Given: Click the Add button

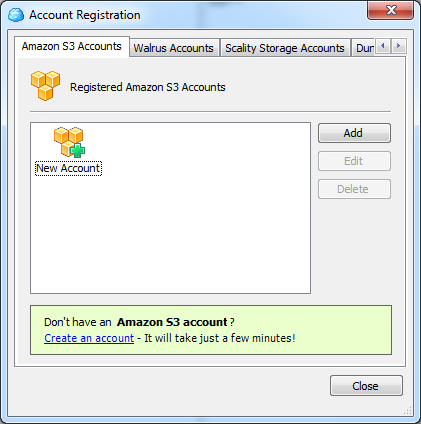Looking at the screenshot, I should click(x=354, y=133).
